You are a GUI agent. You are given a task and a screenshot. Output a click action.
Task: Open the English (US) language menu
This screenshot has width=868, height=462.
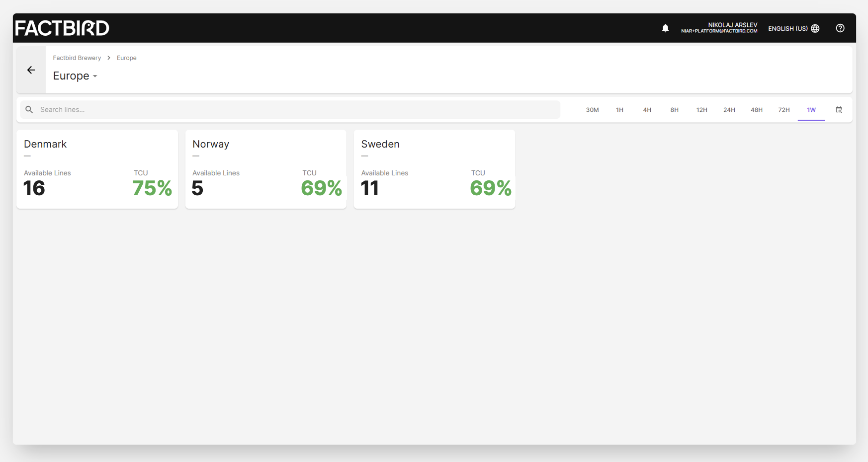click(793, 28)
